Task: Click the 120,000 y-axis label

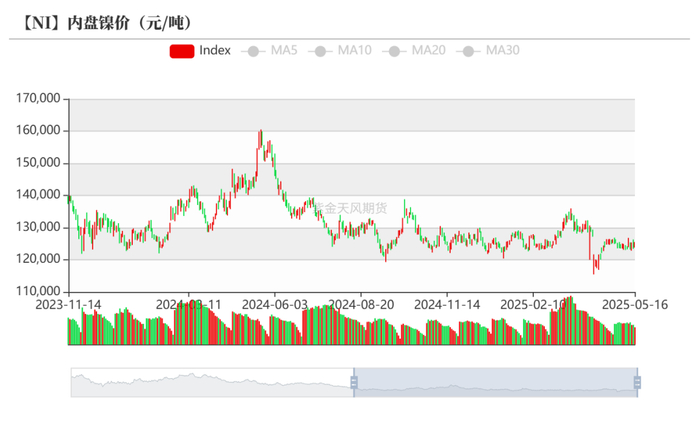Action: (x=38, y=259)
